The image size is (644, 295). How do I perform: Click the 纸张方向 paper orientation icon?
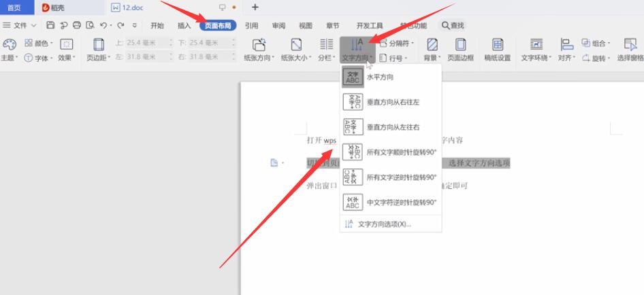[x=259, y=44]
